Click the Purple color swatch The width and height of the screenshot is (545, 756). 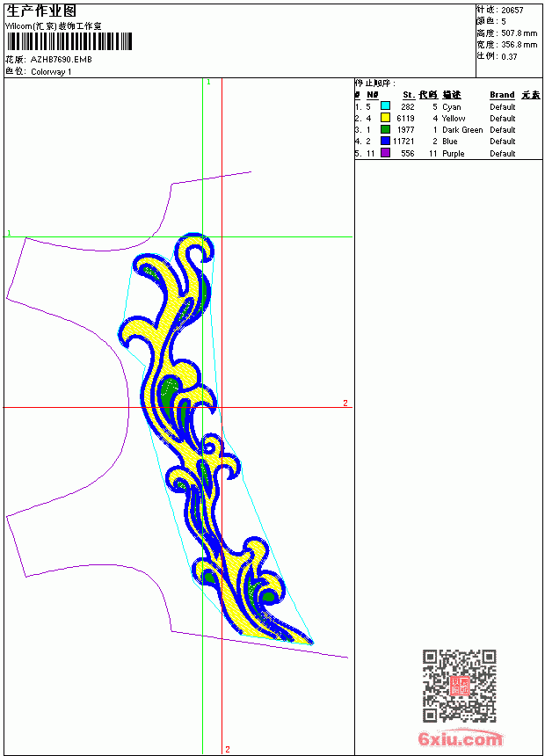[385, 153]
